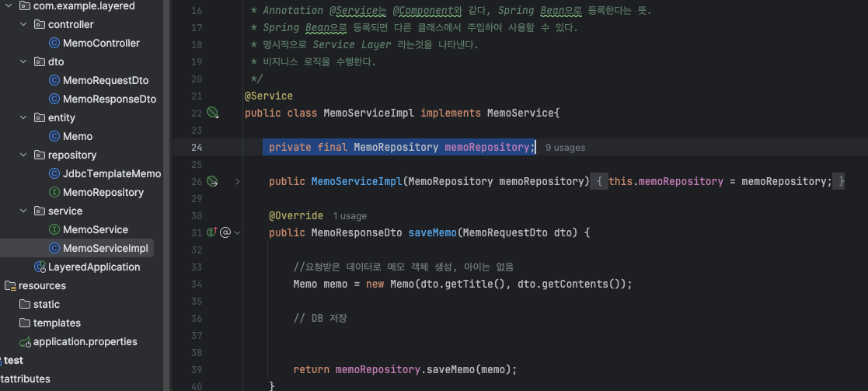Click saveMemo method name at line 31
Viewport: 868px width, 391px height.
(x=433, y=232)
